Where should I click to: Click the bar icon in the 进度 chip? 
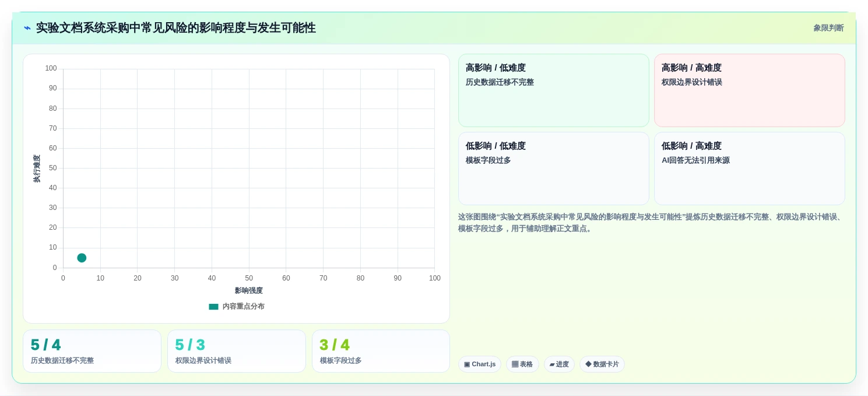tap(552, 365)
